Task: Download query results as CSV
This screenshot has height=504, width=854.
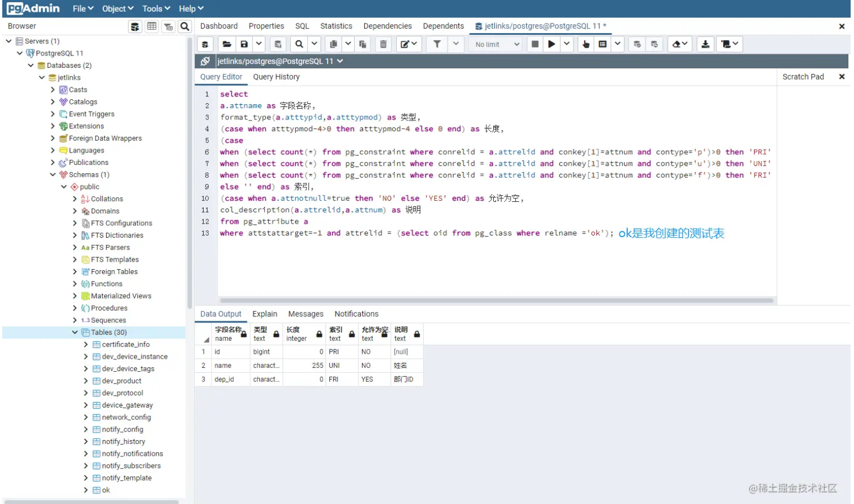Action: (x=705, y=44)
